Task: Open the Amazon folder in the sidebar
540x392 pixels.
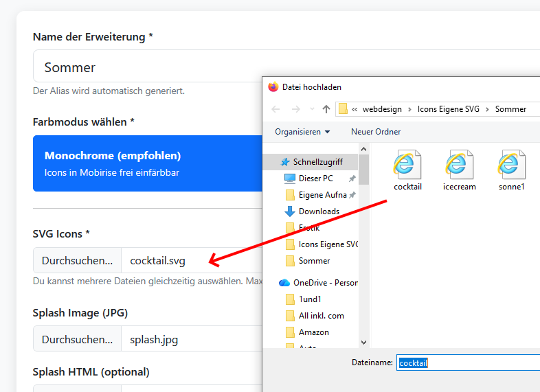Action: tap(313, 332)
